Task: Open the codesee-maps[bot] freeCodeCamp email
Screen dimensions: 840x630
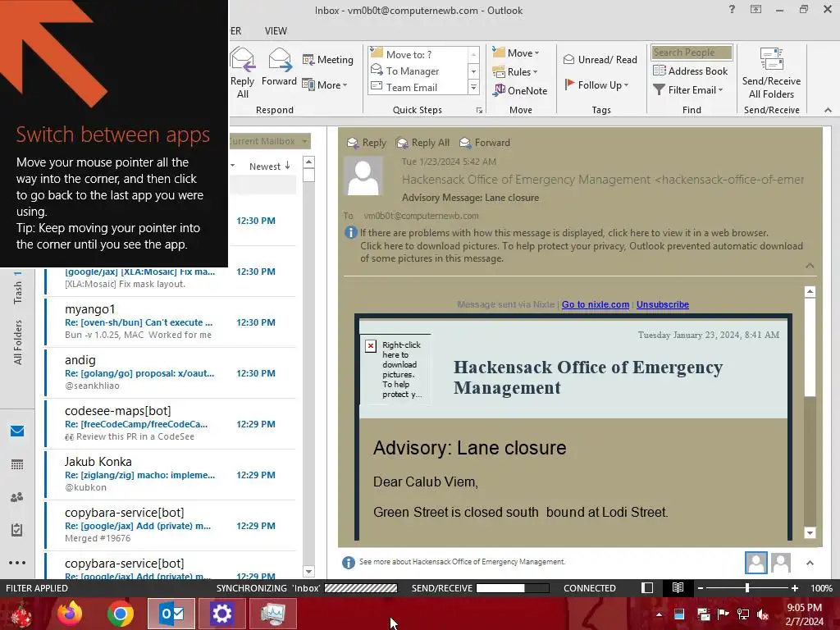Action: point(171,423)
